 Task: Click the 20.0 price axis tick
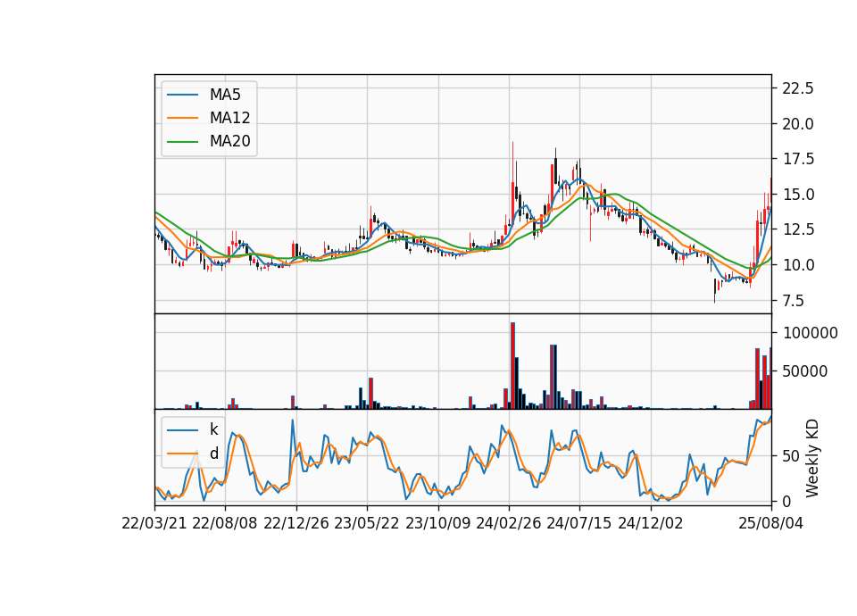[798, 124]
